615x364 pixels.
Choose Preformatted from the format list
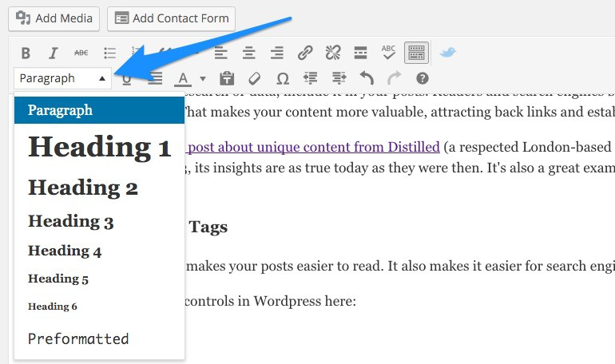[78, 338]
